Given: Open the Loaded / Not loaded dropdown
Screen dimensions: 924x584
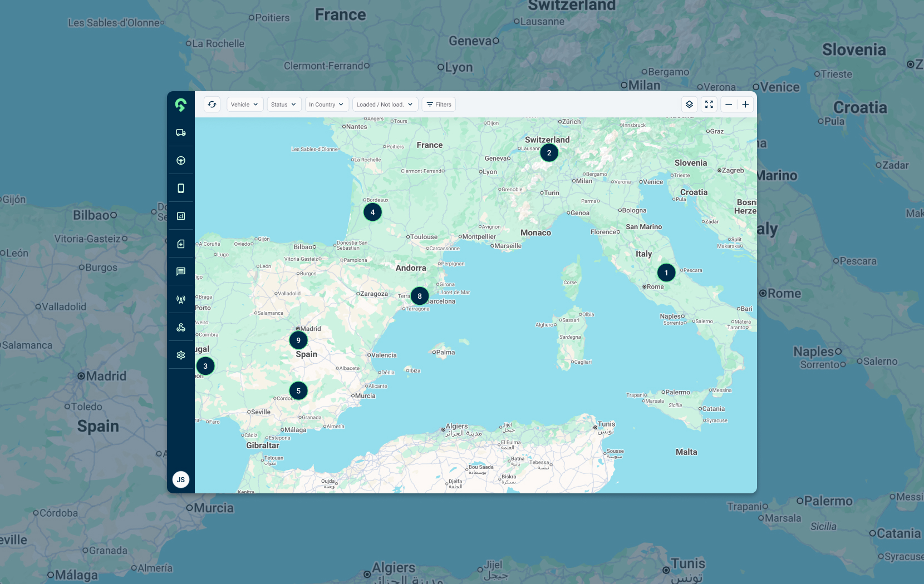Looking at the screenshot, I should (x=385, y=105).
